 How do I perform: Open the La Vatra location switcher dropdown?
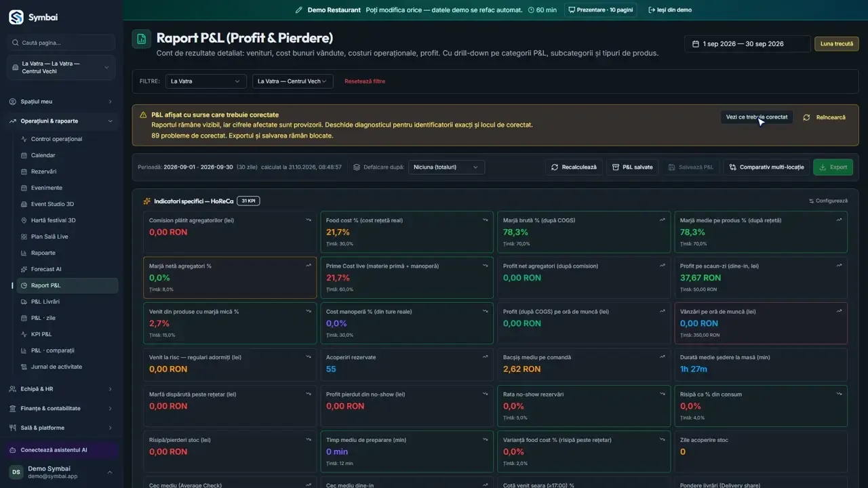(62, 67)
